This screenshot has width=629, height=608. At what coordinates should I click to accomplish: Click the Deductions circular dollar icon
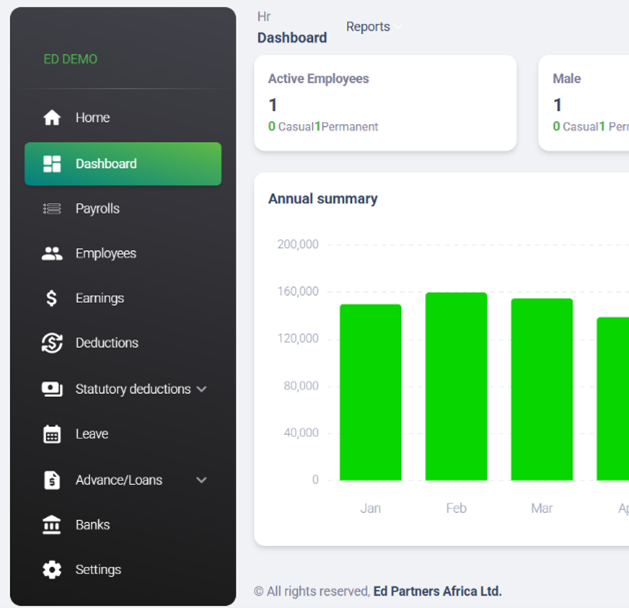pos(52,343)
